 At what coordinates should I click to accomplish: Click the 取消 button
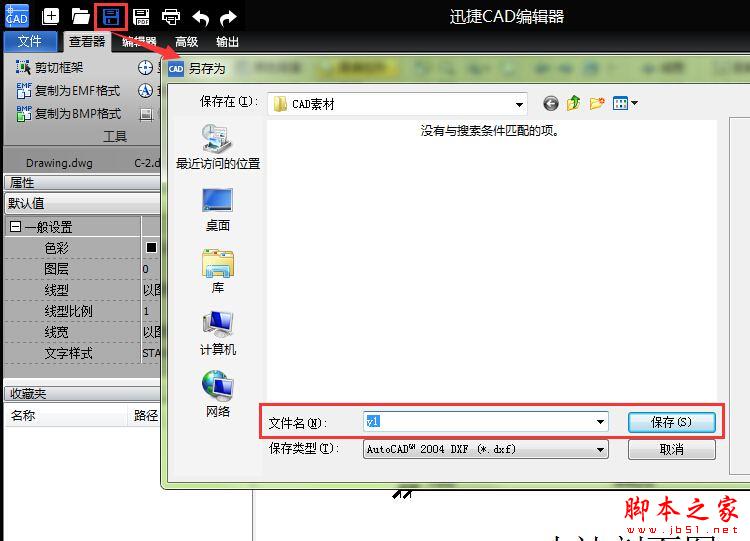(672, 449)
